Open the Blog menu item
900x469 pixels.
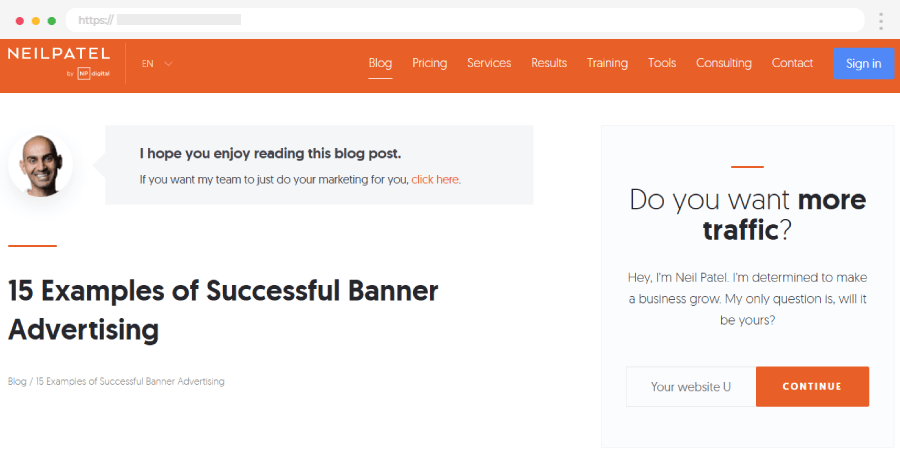click(380, 63)
